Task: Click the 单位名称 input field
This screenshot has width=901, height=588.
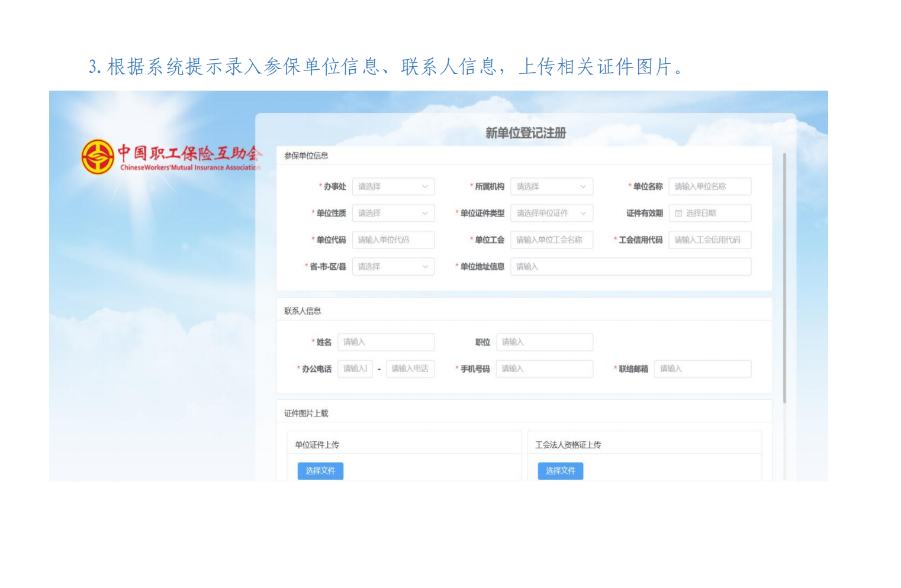Action: 710,186
